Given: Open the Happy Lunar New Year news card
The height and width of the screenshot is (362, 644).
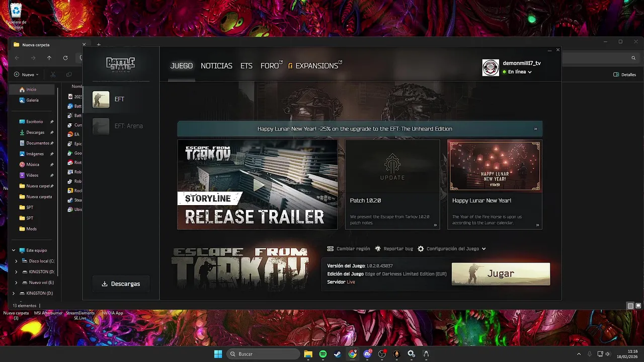Looking at the screenshot, I should pos(495,185).
